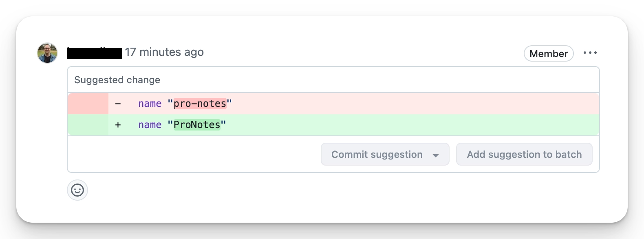Add an emoji reaction to the comment

click(77, 190)
